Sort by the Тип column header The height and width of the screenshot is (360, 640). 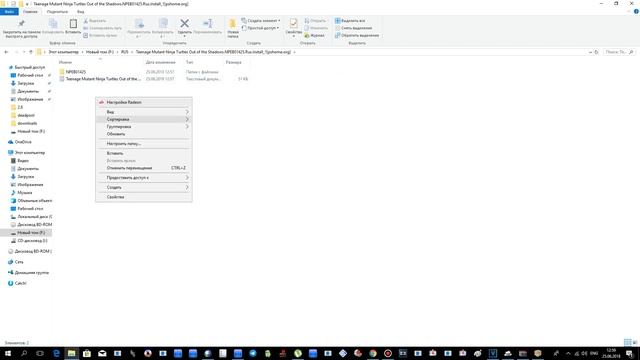pyautogui.click(x=190, y=62)
